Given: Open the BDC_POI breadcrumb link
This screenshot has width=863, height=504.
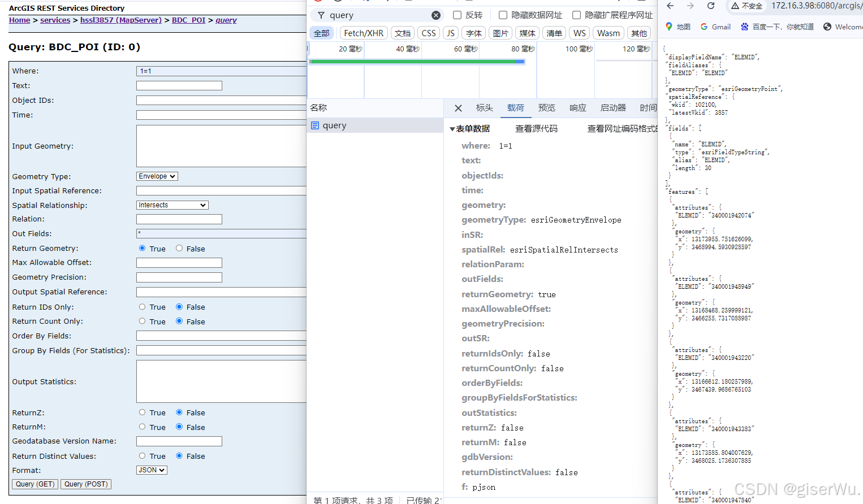Looking at the screenshot, I should pyautogui.click(x=189, y=20).
